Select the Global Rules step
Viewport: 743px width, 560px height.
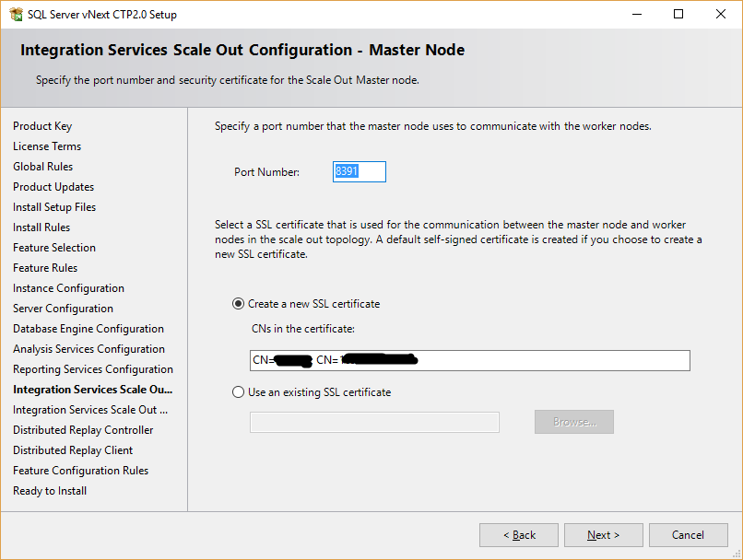click(x=43, y=167)
